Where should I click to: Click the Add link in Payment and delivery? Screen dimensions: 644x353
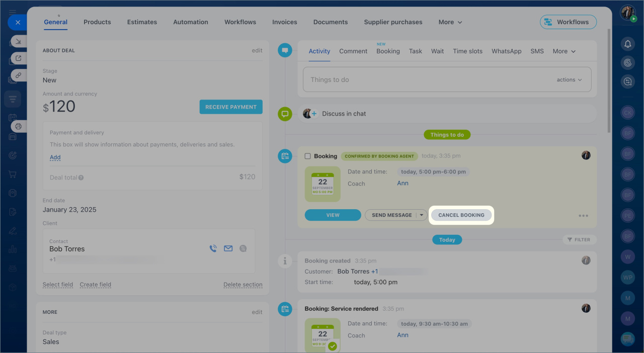(x=55, y=157)
